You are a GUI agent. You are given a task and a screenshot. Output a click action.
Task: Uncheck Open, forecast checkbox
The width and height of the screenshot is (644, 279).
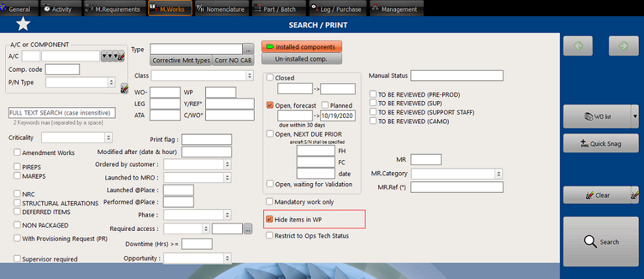(x=270, y=105)
